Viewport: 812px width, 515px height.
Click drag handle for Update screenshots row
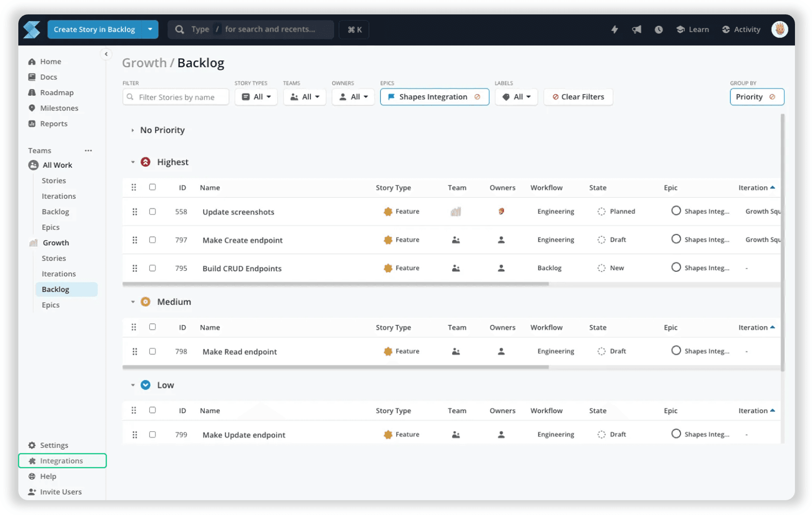pos(134,212)
